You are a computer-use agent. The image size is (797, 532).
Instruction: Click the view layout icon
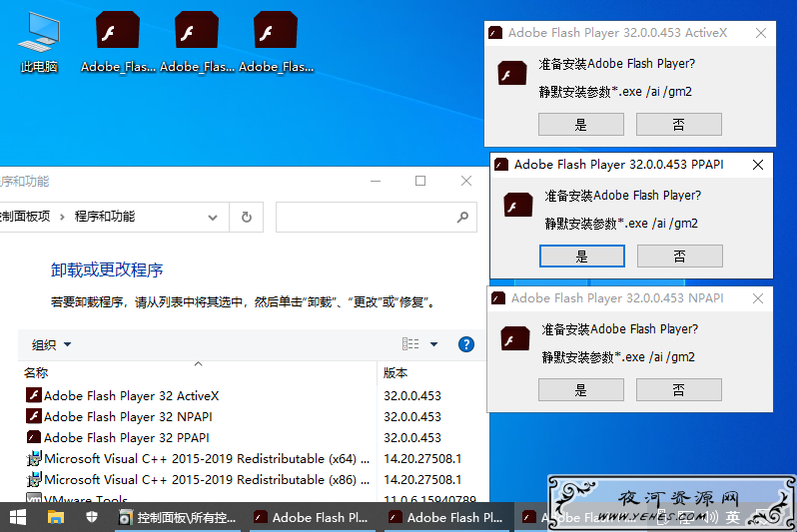[x=410, y=344]
